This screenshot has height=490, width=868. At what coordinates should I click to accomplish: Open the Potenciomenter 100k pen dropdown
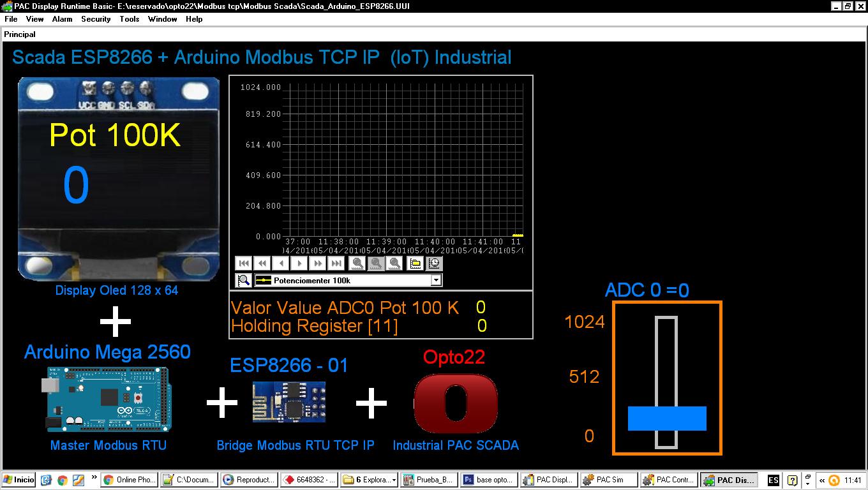tap(437, 279)
